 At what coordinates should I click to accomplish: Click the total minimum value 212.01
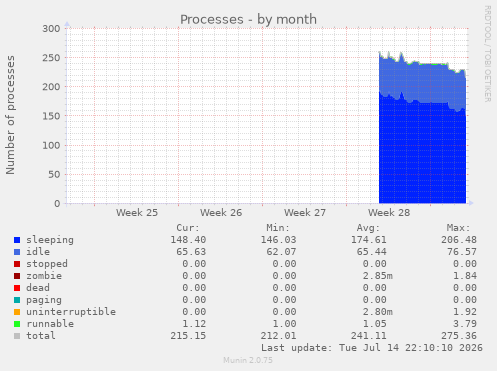pos(278,336)
